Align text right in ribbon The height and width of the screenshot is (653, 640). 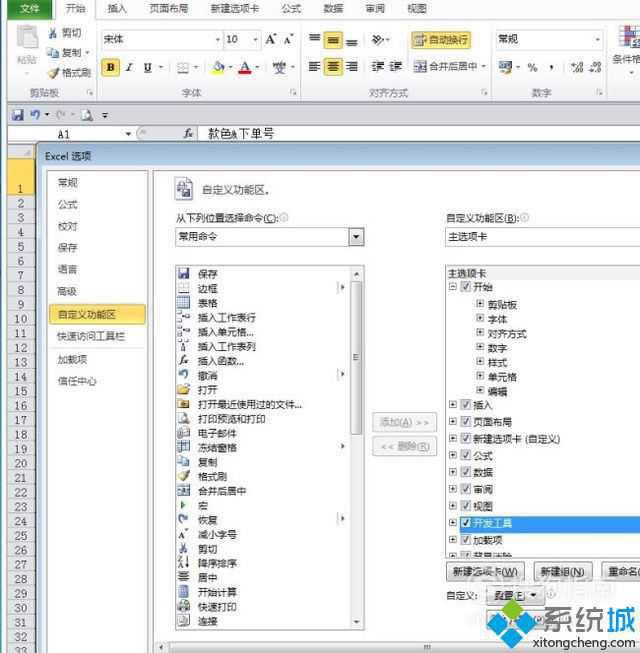(x=352, y=66)
